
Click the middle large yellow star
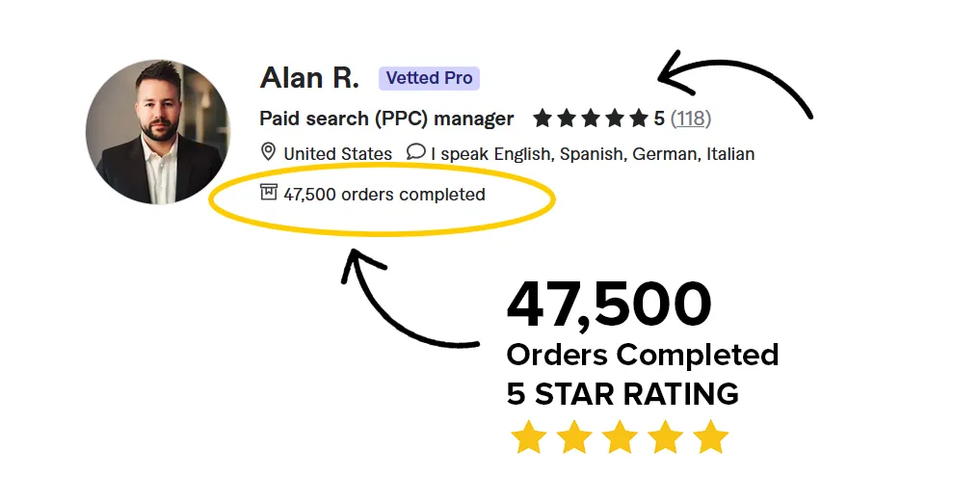point(620,437)
